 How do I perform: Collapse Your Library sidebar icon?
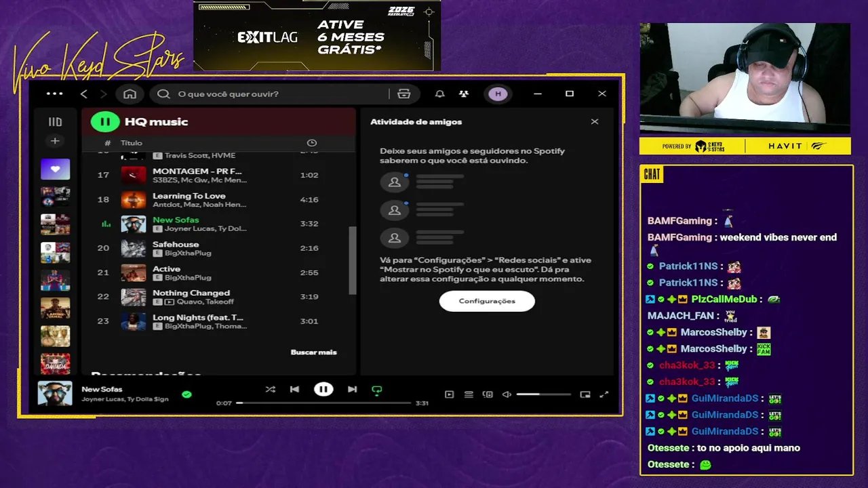tap(55, 122)
